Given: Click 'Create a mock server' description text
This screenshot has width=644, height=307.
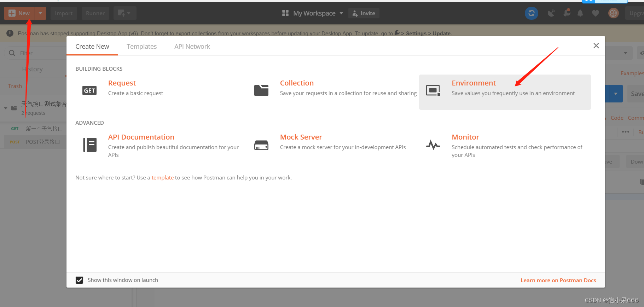Looking at the screenshot, I should click(x=343, y=147).
